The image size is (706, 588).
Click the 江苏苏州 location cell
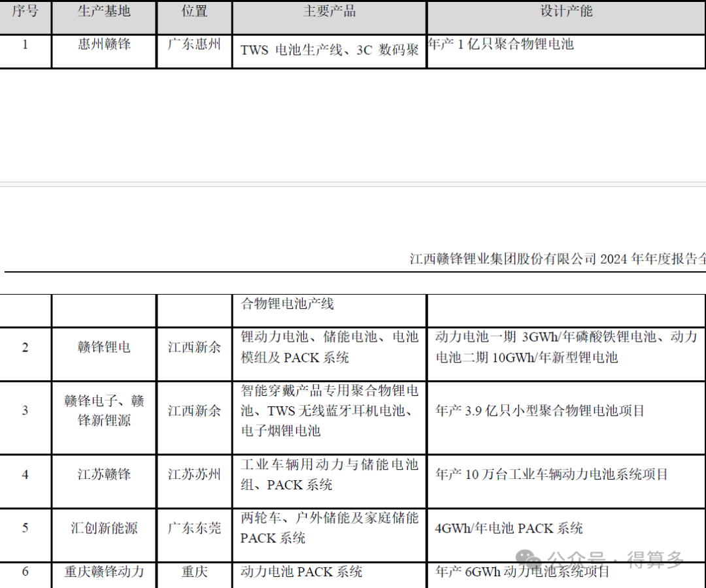[x=194, y=482]
